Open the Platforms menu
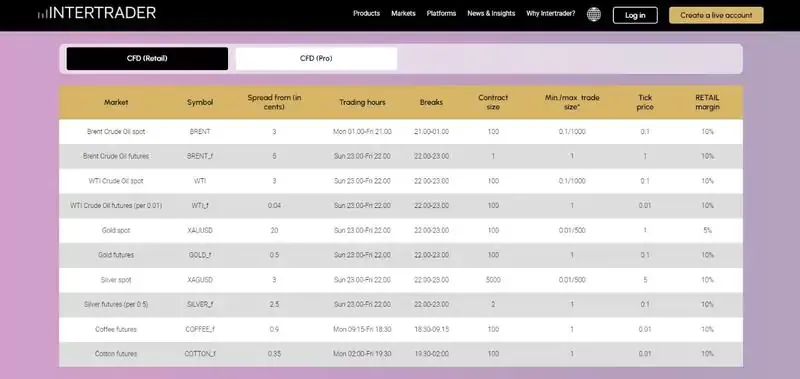This screenshot has height=379, width=800. (x=441, y=14)
